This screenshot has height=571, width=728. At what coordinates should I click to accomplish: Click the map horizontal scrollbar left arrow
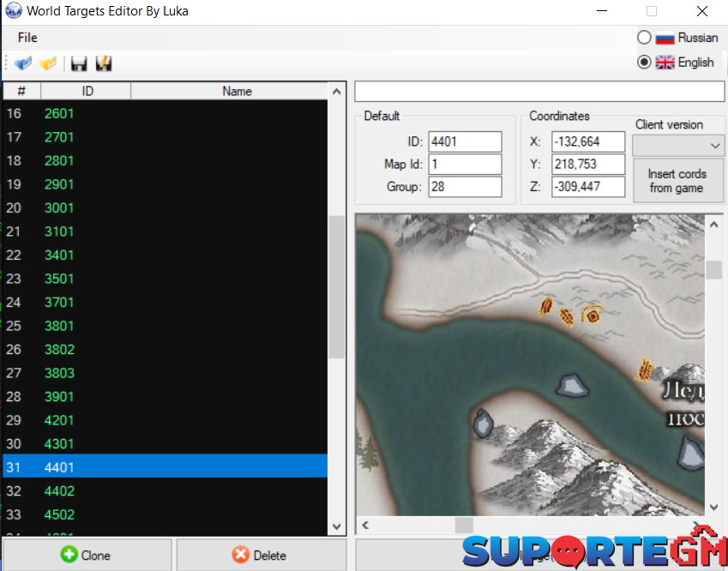[365, 526]
